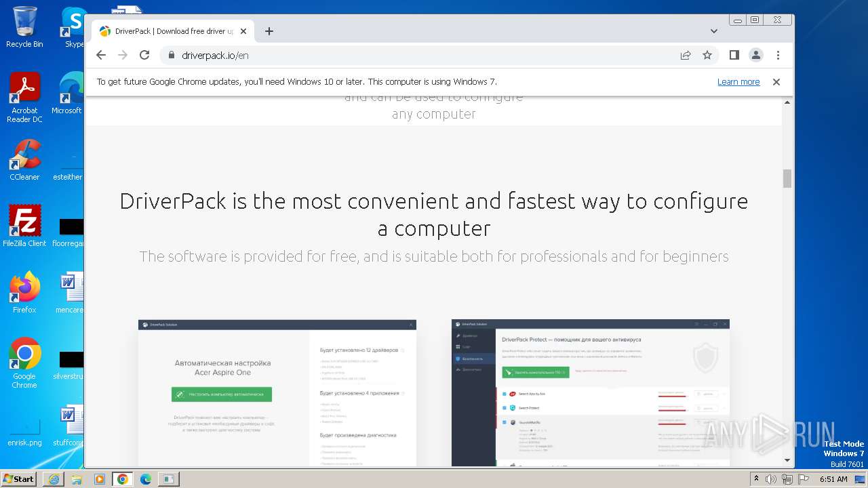Show hidden system tray icons
Image resolution: width=868 pixels, height=488 pixels.
point(757,479)
